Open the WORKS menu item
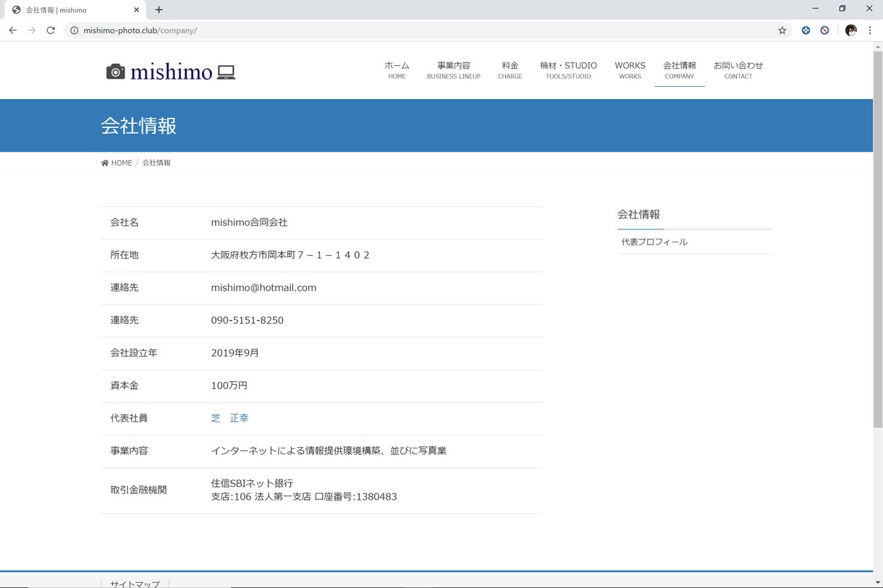This screenshot has height=588, width=883. 630,70
